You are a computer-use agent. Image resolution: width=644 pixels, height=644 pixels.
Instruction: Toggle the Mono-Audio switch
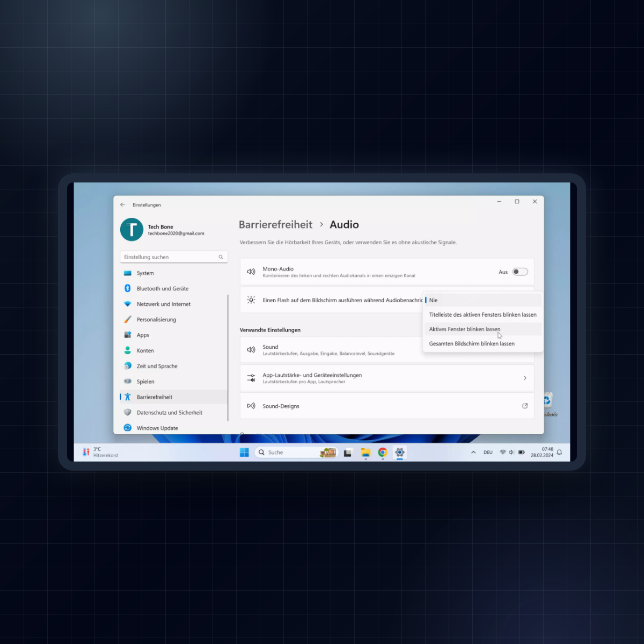point(520,272)
